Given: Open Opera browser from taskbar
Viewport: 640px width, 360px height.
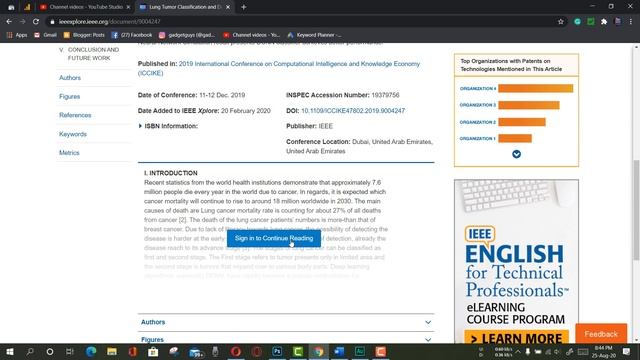Looking at the screenshot, I should pos(236,351).
